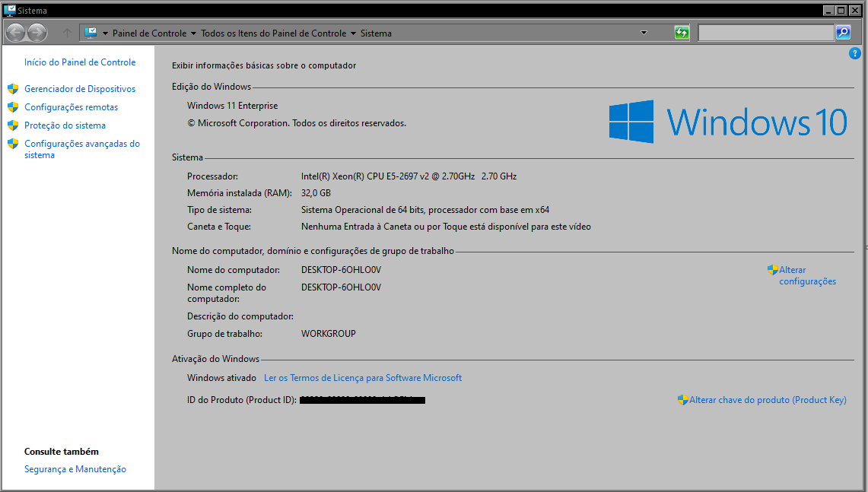This screenshot has width=868, height=492.
Task: Click the Nenhuma Entrada à Caneta ou por Toque text
Action: point(446,227)
